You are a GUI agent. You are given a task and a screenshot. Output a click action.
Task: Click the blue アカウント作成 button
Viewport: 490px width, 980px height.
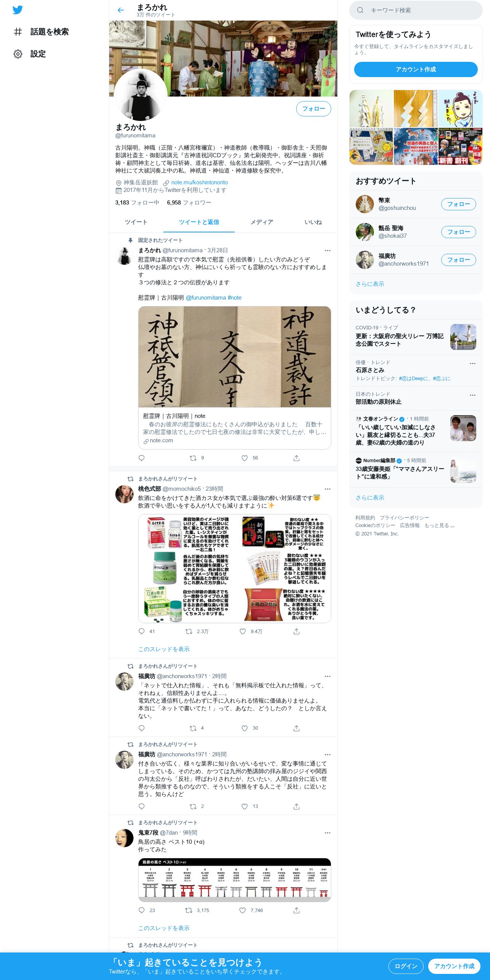[416, 69]
